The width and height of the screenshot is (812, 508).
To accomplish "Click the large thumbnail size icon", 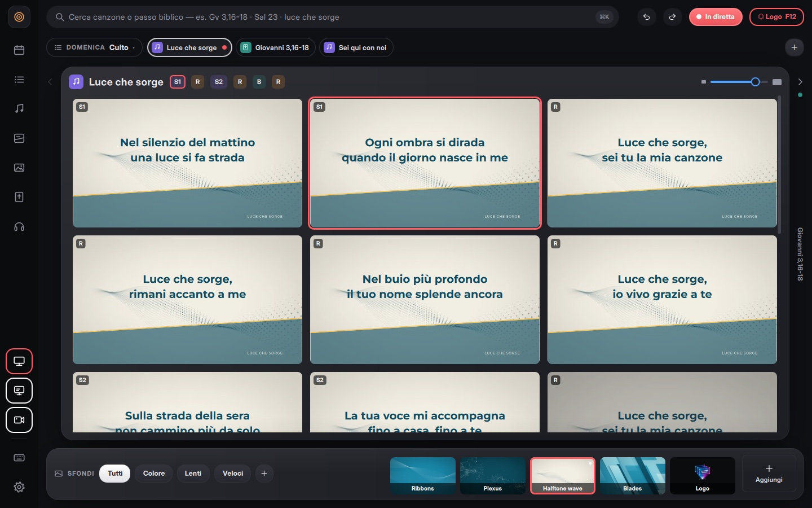I will point(777,82).
